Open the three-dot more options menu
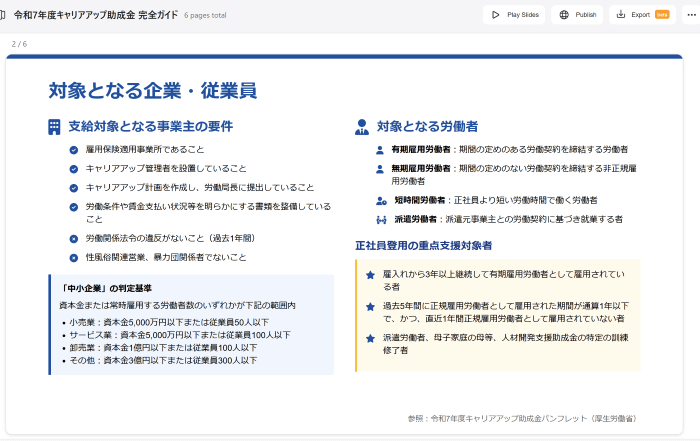Screen dimensions: 700x441 [687, 15]
